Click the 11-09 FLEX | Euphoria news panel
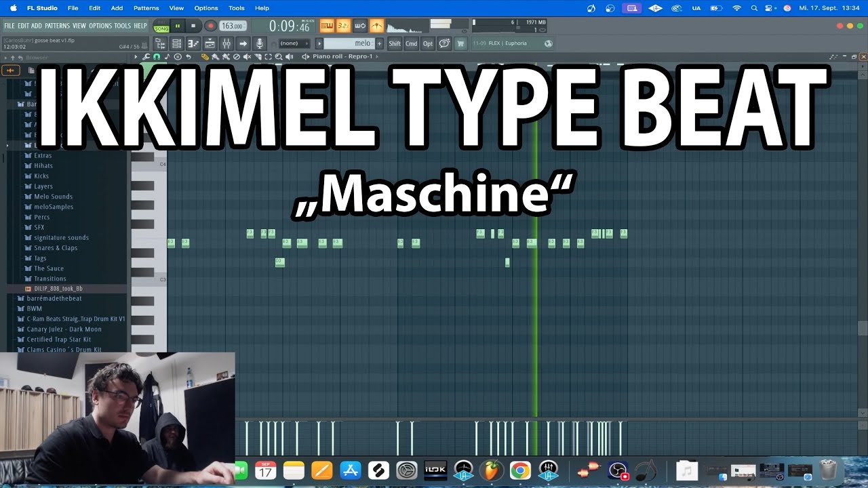The image size is (868, 488). click(x=512, y=43)
